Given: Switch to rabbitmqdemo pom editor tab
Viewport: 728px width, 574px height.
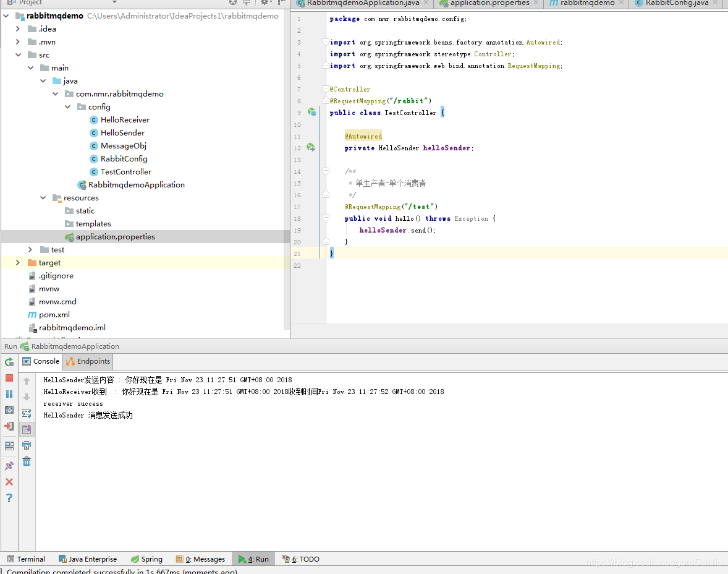Looking at the screenshot, I should point(587,3).
